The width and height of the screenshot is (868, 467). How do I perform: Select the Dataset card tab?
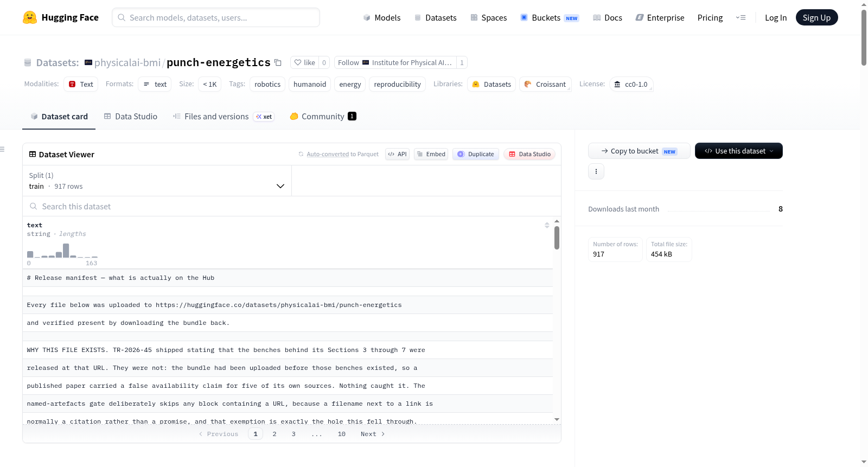pos(59,117)
